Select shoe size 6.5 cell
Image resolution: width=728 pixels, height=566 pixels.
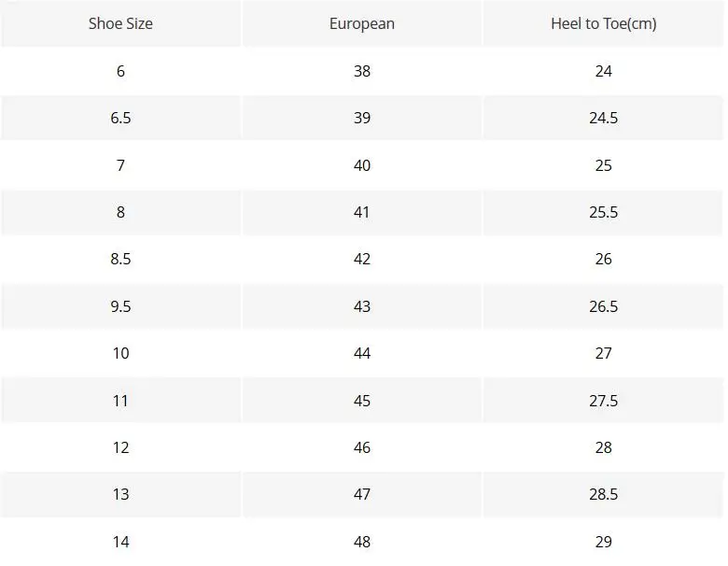[120, 118]
